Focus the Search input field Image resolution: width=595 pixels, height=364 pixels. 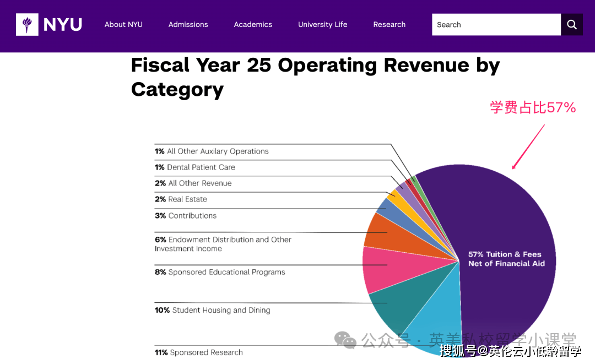[x=496, y=25]
